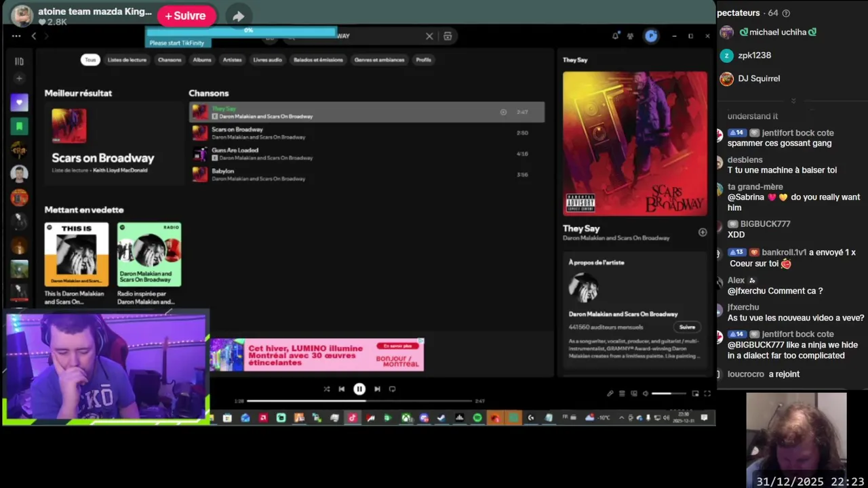The width and height of the screenshot is (868, 488).
Task: Play the Scars on Broadway song row
Action: (x=366, y=133)
